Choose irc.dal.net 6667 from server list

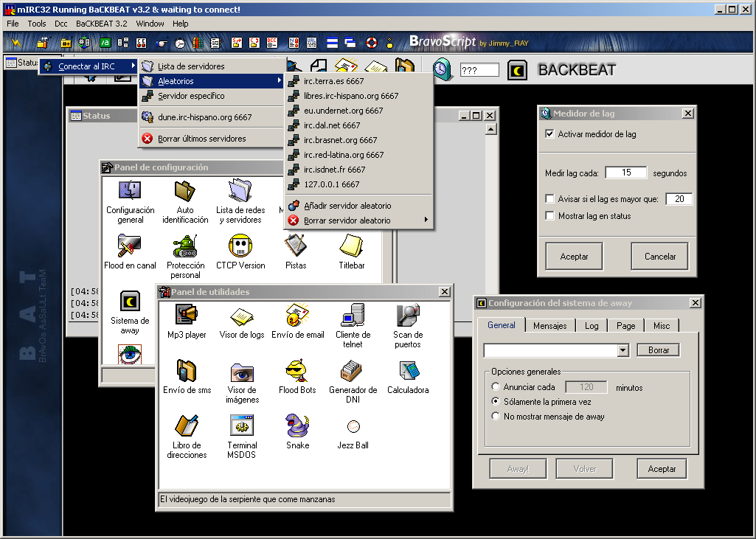[x=332, y=125]
